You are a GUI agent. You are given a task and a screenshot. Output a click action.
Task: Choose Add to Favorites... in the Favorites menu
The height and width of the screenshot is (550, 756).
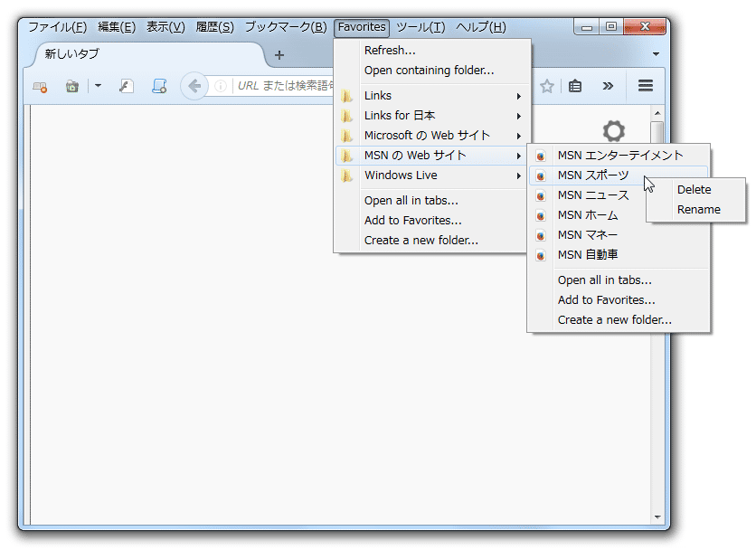432,221
